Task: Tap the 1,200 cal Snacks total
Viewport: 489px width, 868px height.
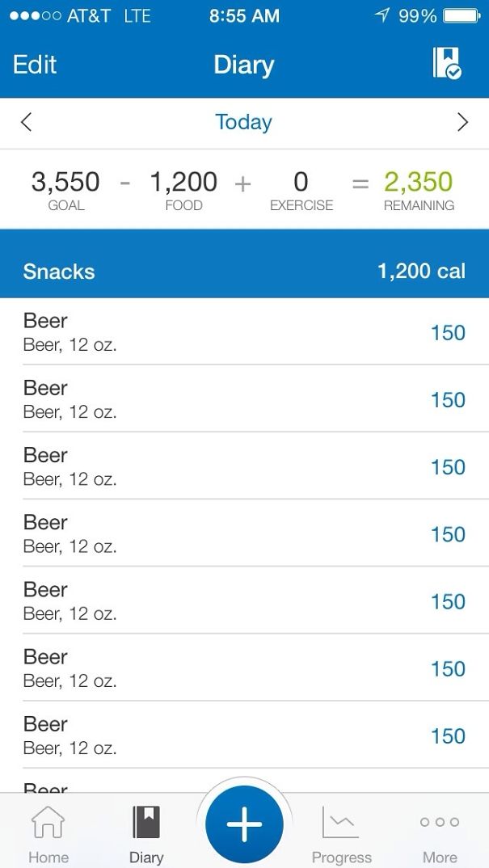Action: point(420,272)
